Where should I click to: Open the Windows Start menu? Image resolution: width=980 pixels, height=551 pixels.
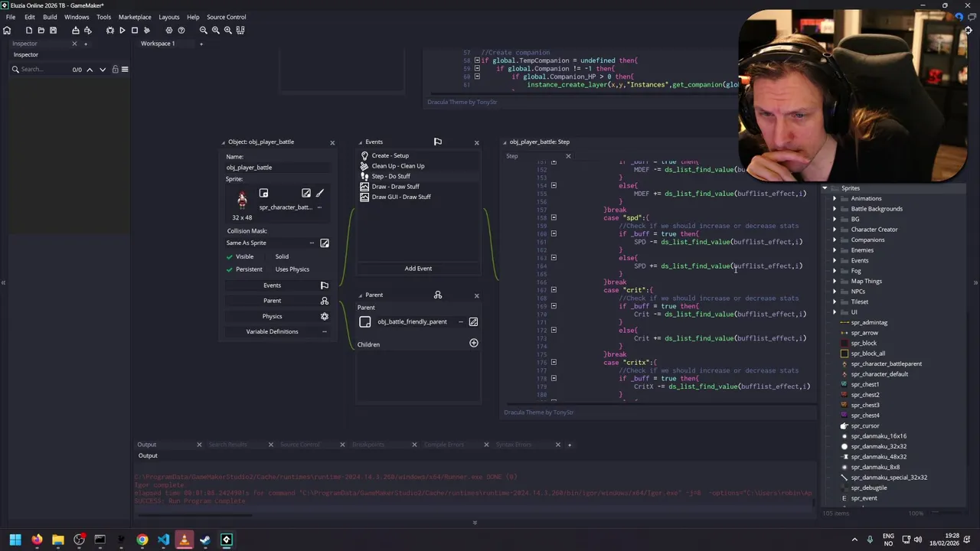pyautogui.click(x=15, y=540)
